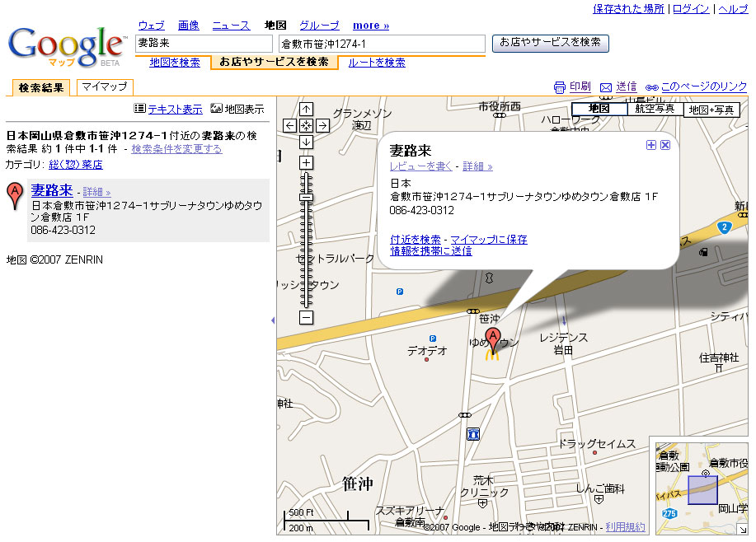Screen dimensions: 756x542
Task: Click the このページのリンク link
Action: [704, 86]
